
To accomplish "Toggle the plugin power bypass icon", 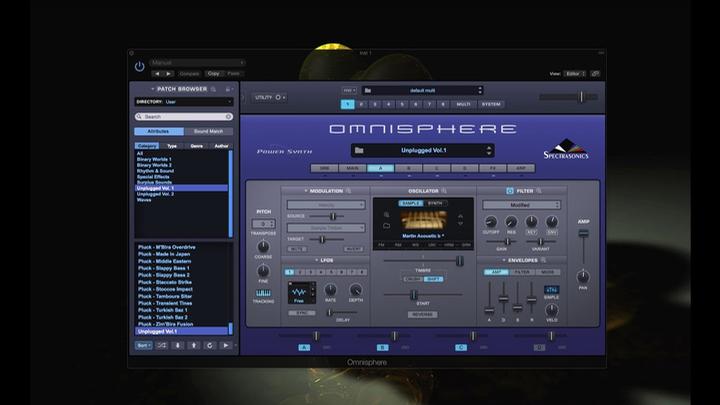I will coord(140,67).
